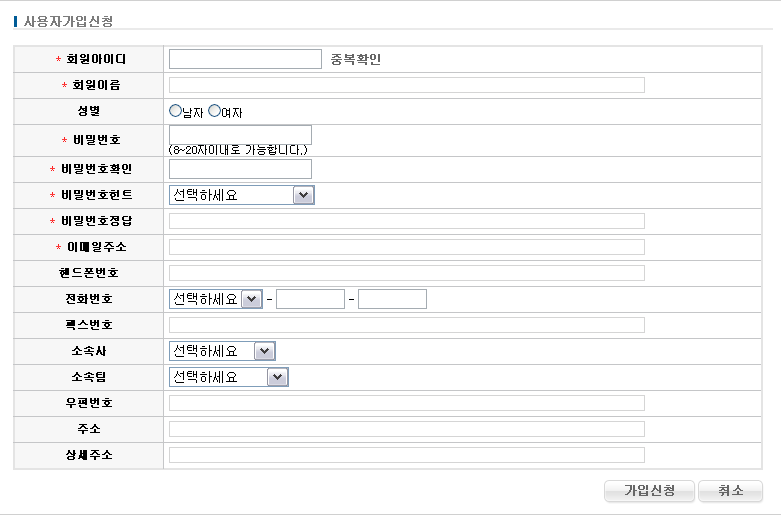The image size is (781, 515).
Task: Click the middle 전화번호 number box
Action: tap(310, 299)
